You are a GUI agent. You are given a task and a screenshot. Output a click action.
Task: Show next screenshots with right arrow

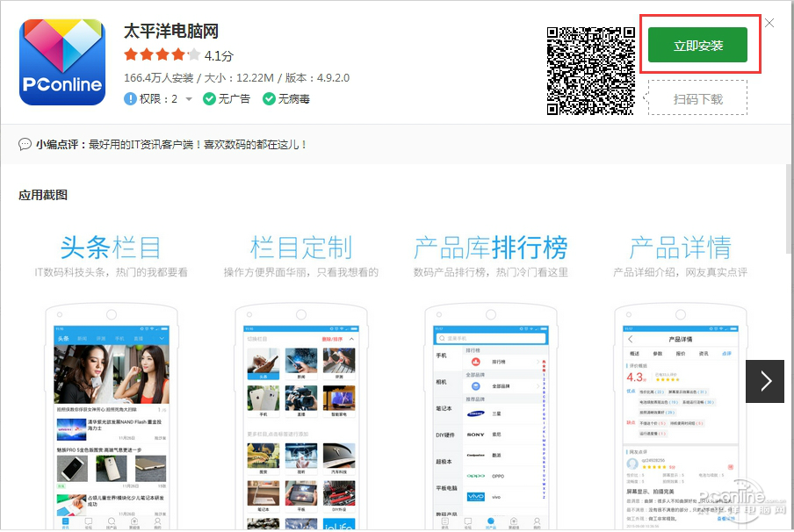pos(765,381)
